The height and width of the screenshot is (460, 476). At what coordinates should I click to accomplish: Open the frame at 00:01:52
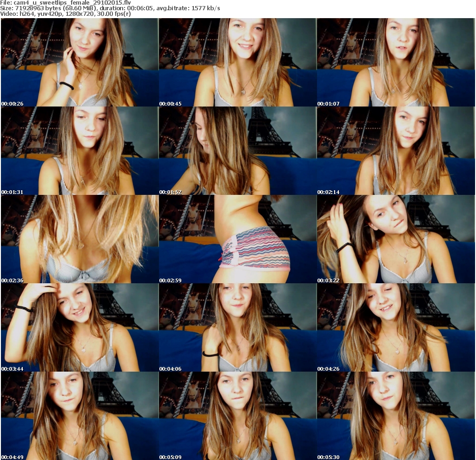pos(238,151)
